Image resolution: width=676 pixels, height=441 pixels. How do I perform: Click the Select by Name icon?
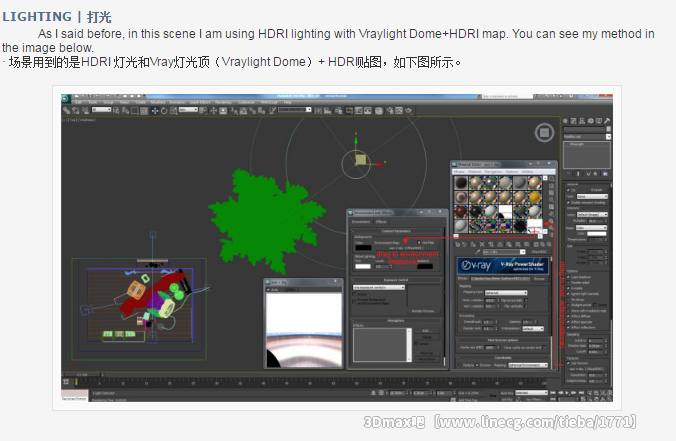pos(125,110)
